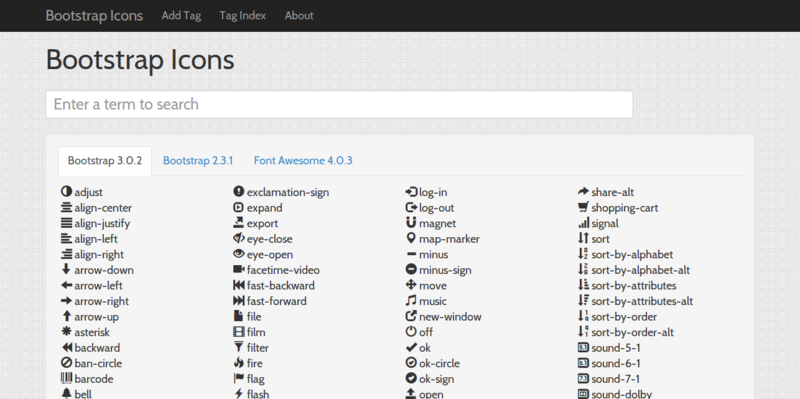
Task: Click the shopping-cart icon
Action: point(583,207)
